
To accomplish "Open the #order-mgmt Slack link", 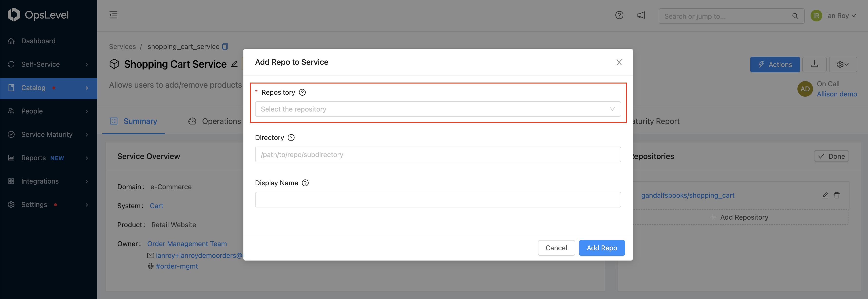I will [x=176, y=266].
